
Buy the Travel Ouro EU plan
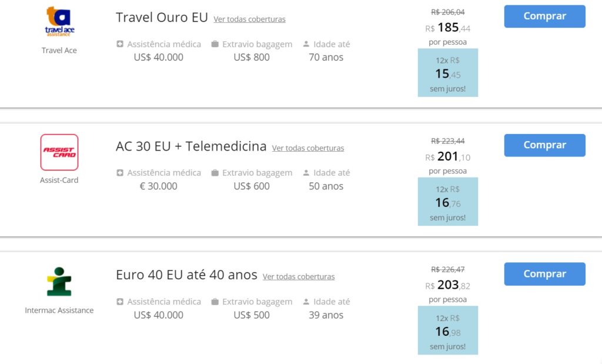(x=544, y=16)
